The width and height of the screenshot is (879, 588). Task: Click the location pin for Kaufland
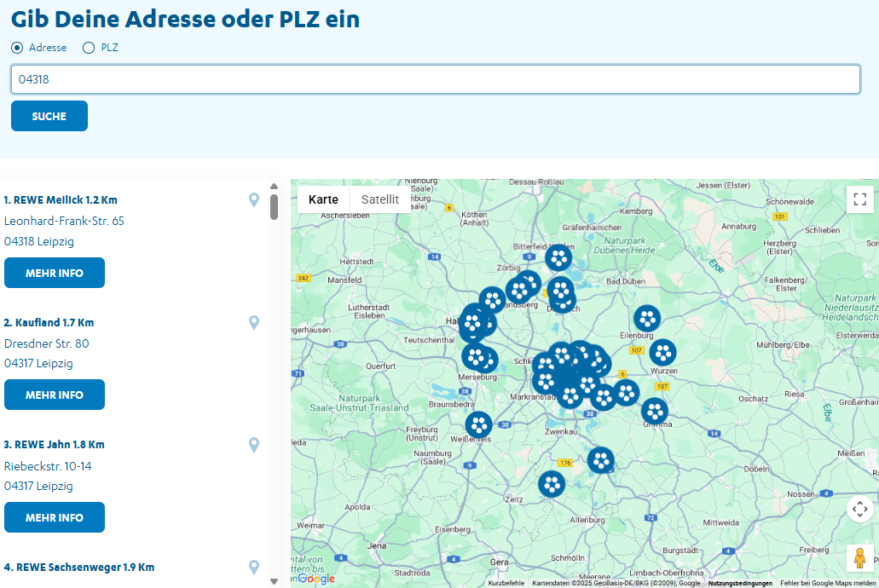[x=254, y=322]
